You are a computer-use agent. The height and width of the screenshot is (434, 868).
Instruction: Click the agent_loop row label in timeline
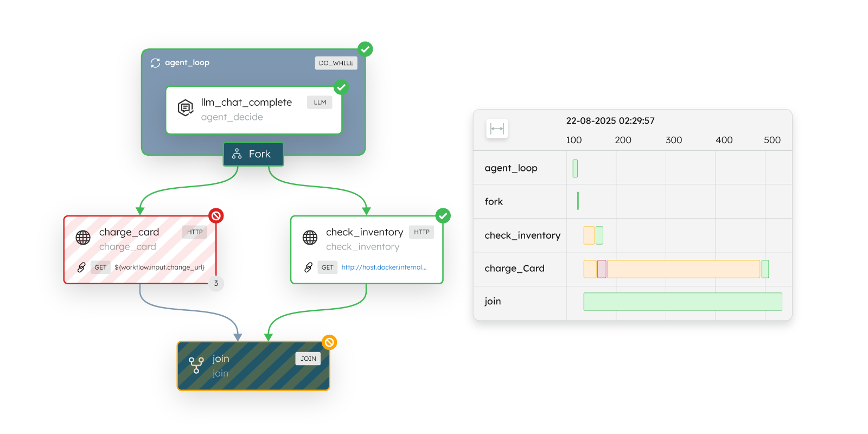pyautogui.click(x=511, y=168)
